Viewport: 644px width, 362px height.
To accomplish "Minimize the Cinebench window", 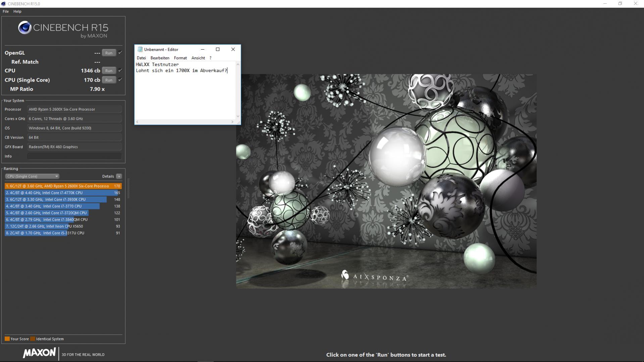I will (605, 4).
